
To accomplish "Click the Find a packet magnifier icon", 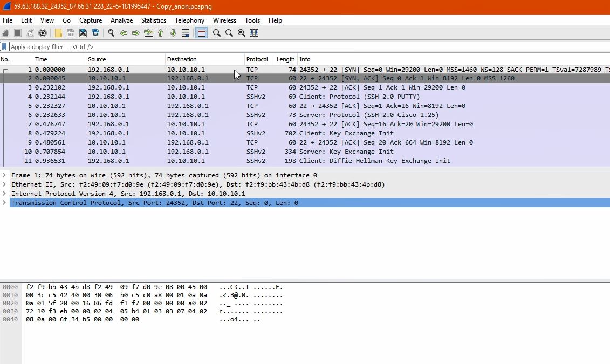I will click(x=111, y=33).
